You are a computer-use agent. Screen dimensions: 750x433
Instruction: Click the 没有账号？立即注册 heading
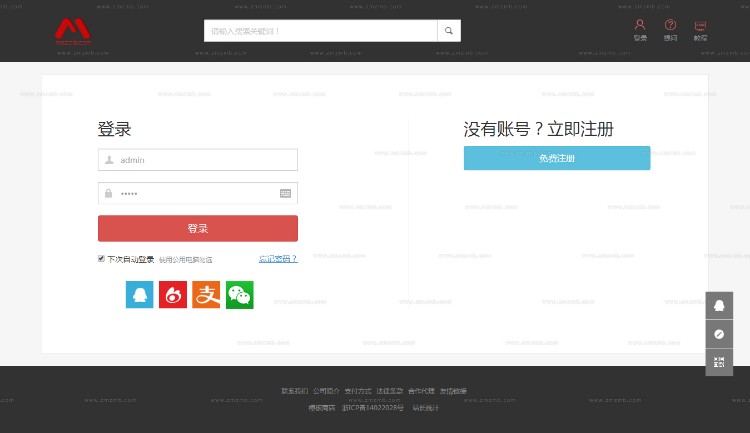tap(539, 129)
